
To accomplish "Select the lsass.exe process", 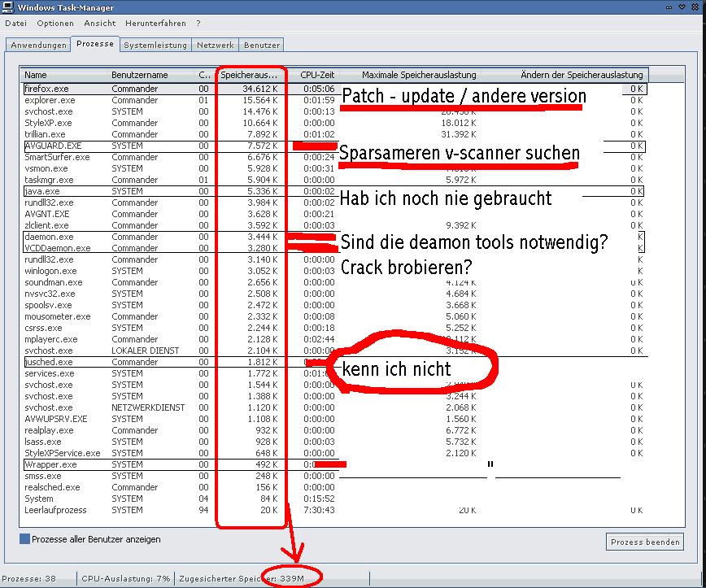I will (x=335, y=442).
